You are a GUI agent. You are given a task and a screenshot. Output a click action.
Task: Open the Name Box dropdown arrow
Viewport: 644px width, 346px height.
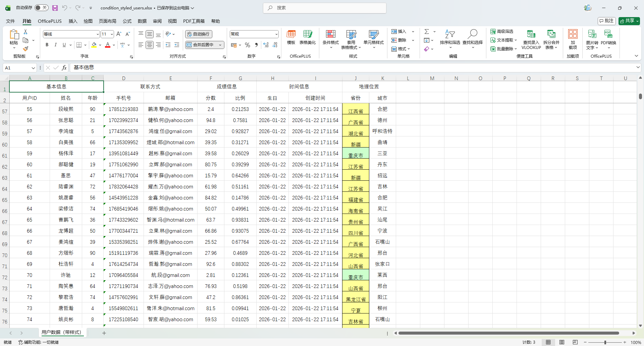33,68
